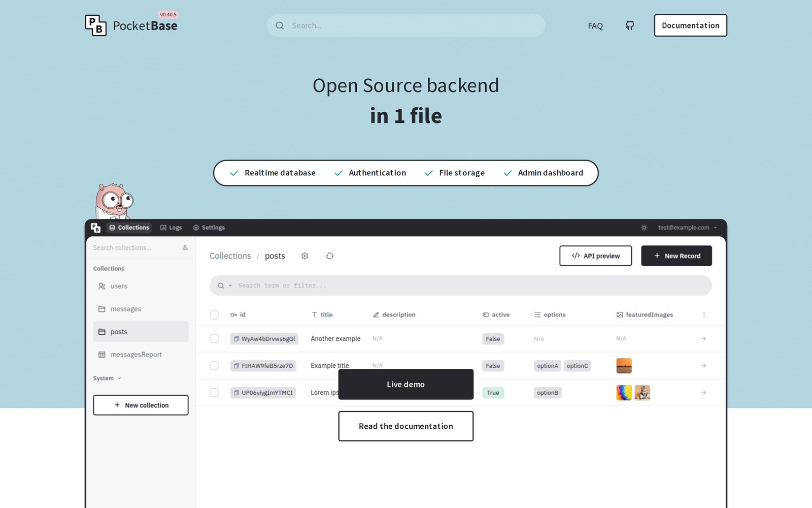Click the PocketBase logo in header
This screenshot has width=812, height=508.
click(131, 25)
